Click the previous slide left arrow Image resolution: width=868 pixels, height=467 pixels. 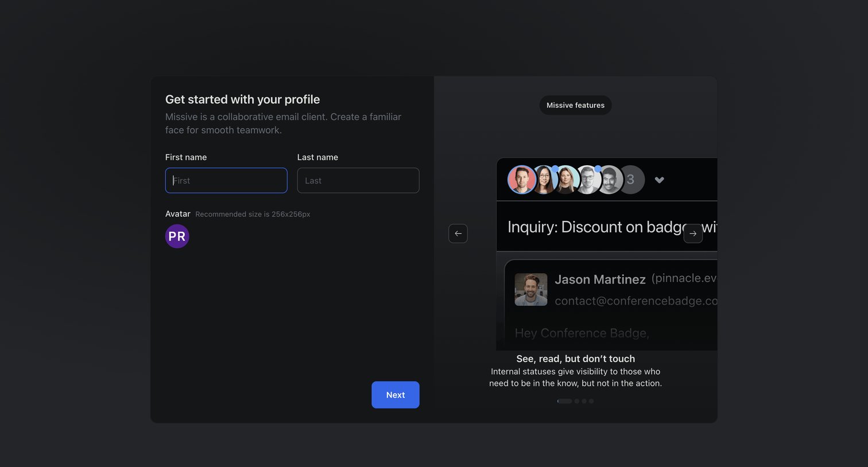(458, 234)
